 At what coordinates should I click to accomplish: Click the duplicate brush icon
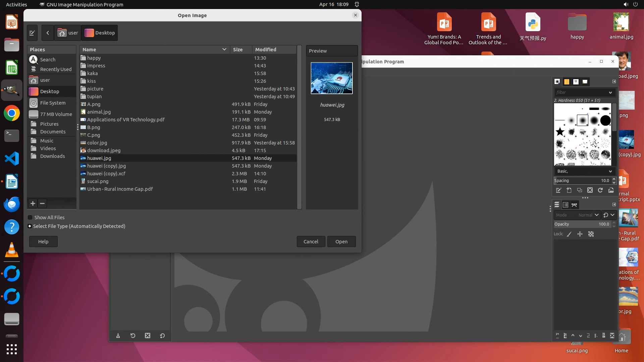pyautogui.click(x=580, y=190)
